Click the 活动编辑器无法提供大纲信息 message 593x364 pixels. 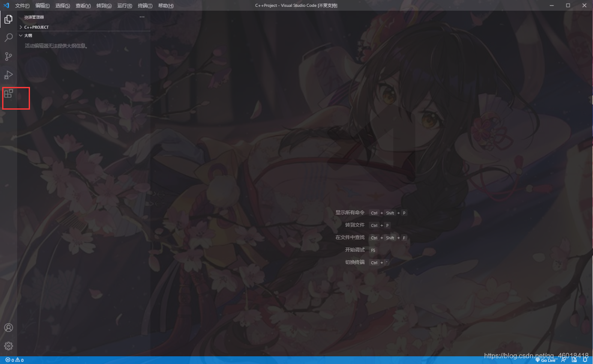pos(56,45)
